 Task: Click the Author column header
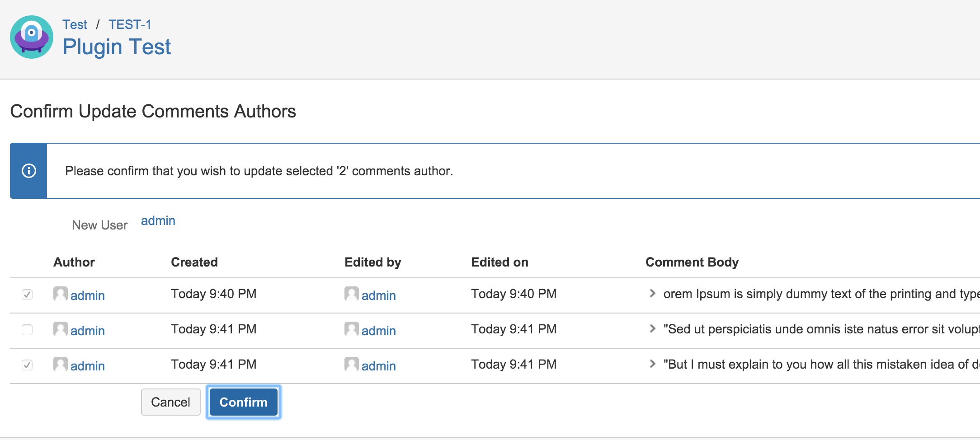[x=74, y=262]
